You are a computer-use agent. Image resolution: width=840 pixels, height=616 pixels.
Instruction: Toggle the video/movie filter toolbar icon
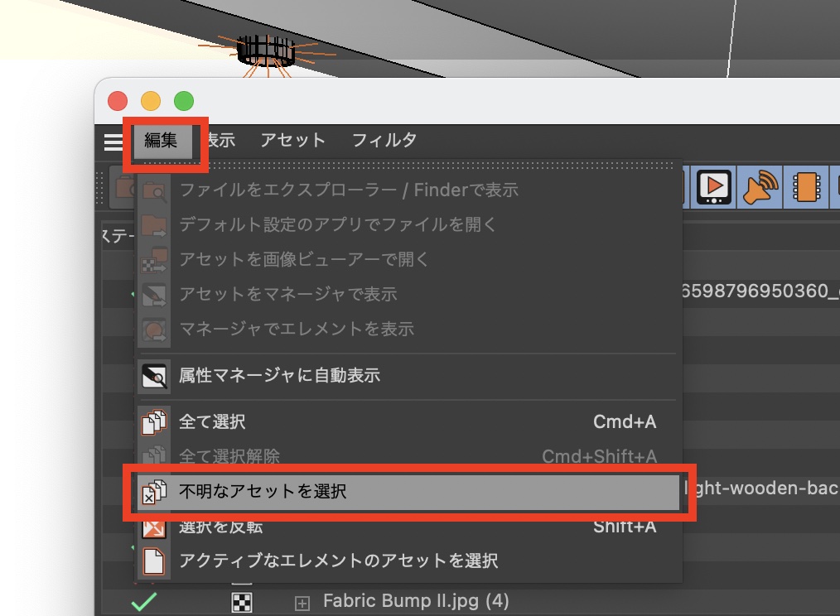713,186
